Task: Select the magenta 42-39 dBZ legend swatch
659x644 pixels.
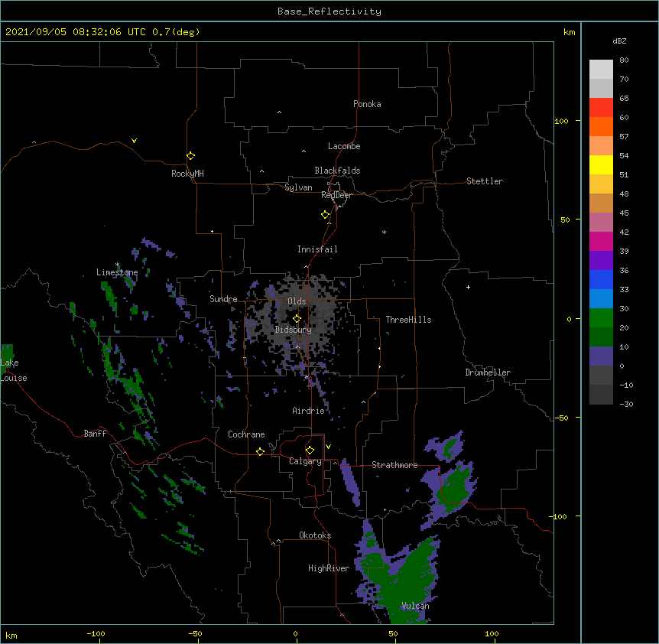Action: click(x=601, y=241)
